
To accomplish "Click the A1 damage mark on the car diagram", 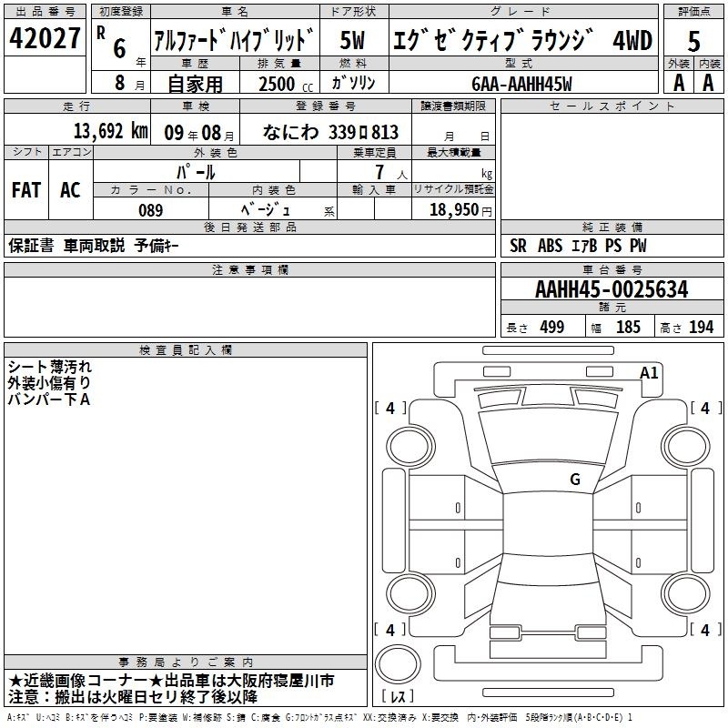I will point(648,372).
